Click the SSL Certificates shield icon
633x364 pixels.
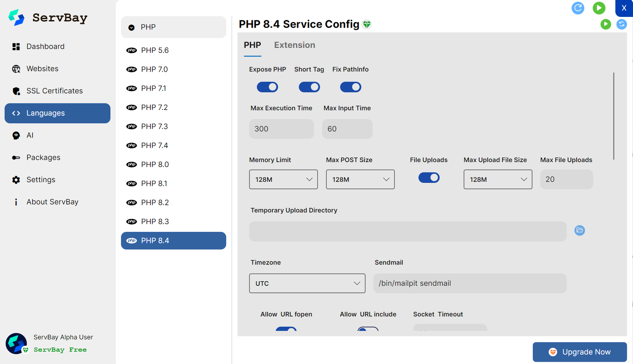pos(16,91)
